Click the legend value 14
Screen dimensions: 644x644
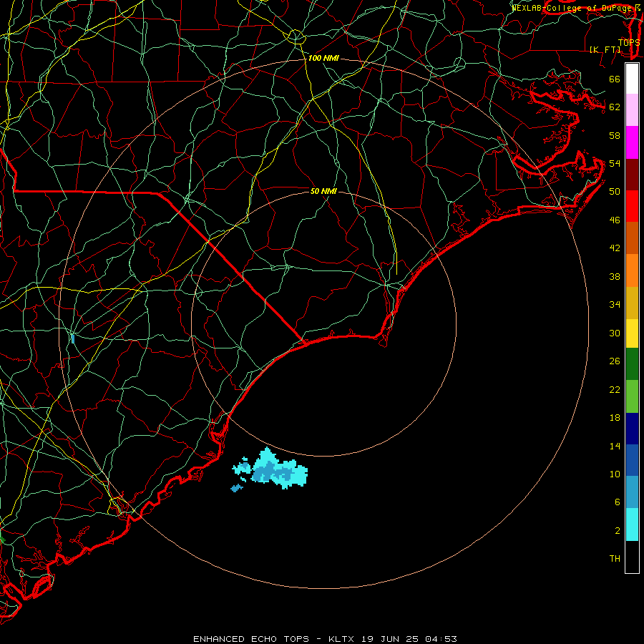coord(615,446)
